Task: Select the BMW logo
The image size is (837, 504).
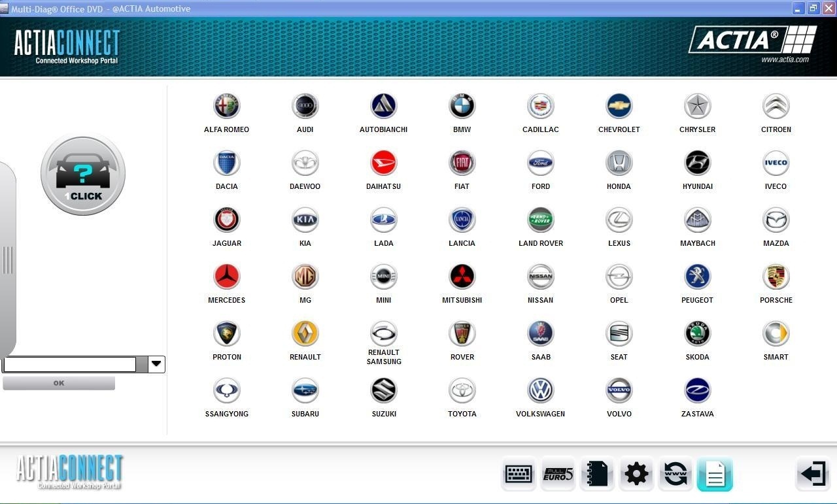Action: (x=462, y=106)
